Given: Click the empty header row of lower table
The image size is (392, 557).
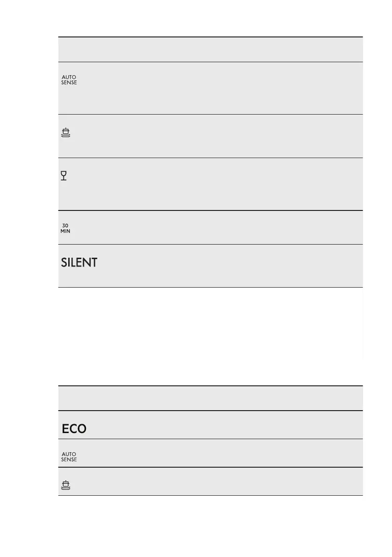Looking at the screenshot, I should coord(210,398).
